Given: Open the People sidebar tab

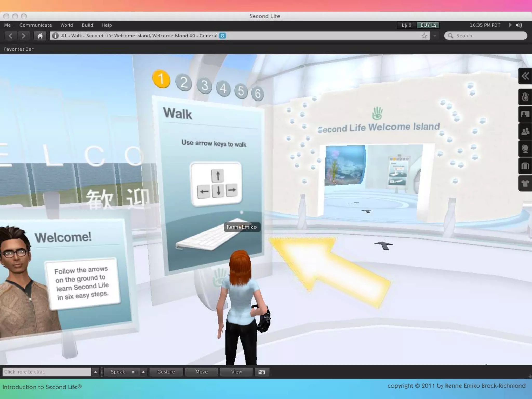Looking at the screenshot, I should click(525, 132).
